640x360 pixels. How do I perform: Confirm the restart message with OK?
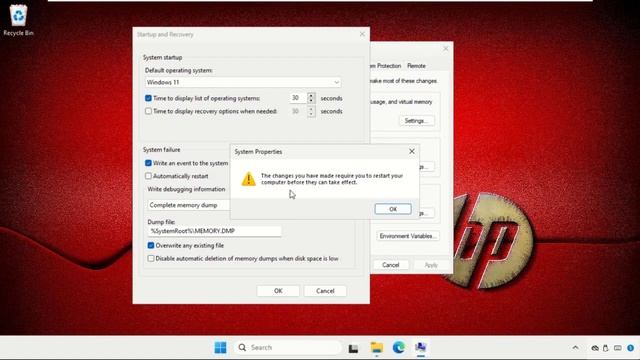coord(393,209)
